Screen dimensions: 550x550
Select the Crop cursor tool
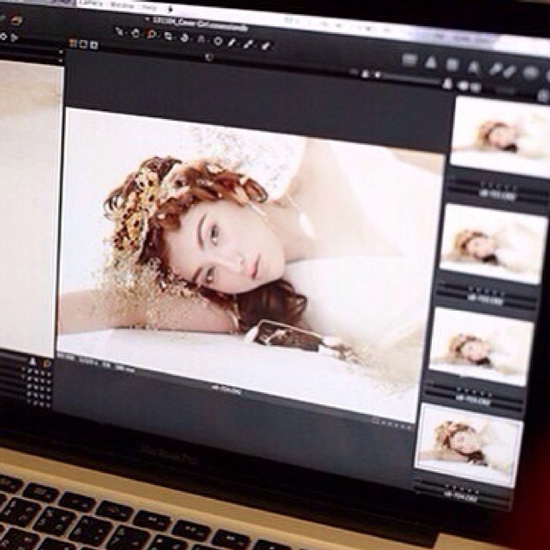(x=168, y=36)
